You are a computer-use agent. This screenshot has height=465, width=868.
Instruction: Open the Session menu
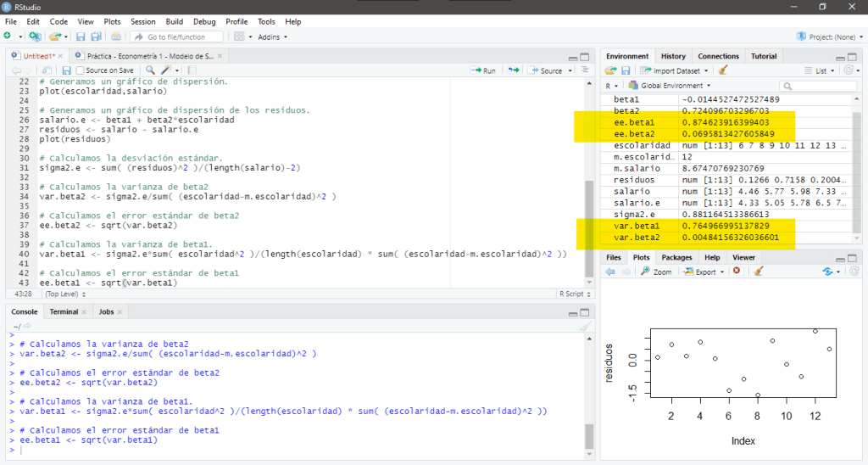[x=142, y=21]
